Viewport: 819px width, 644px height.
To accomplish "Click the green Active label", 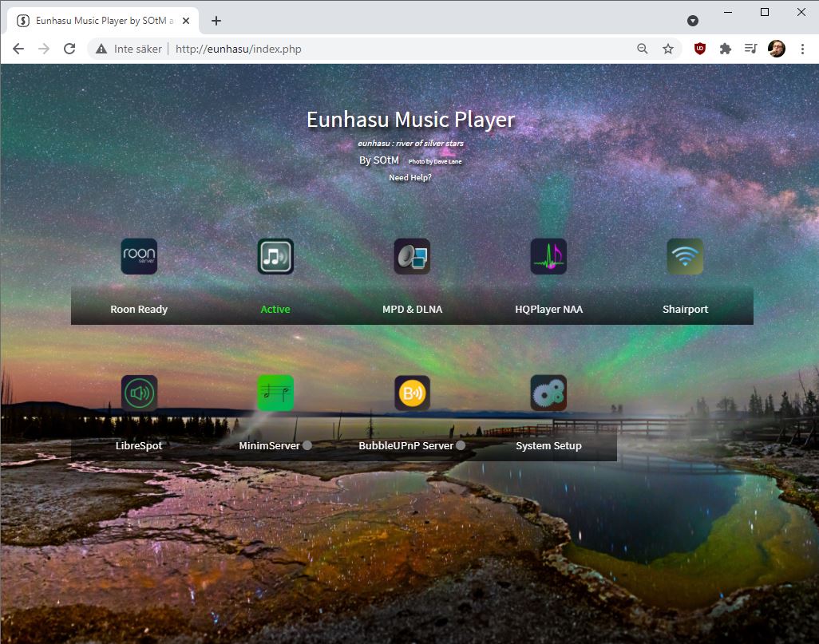I will [275, 309].
